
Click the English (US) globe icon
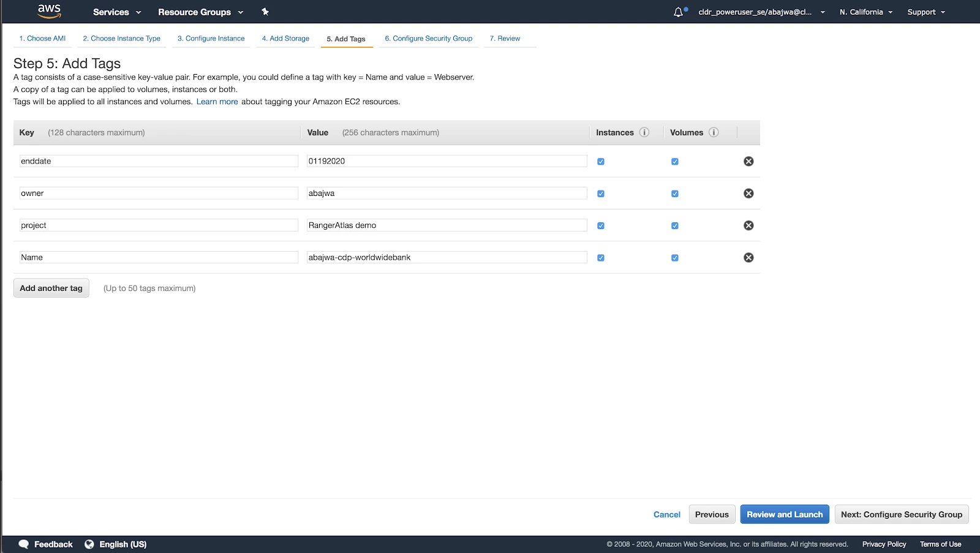tap(89, 544)
